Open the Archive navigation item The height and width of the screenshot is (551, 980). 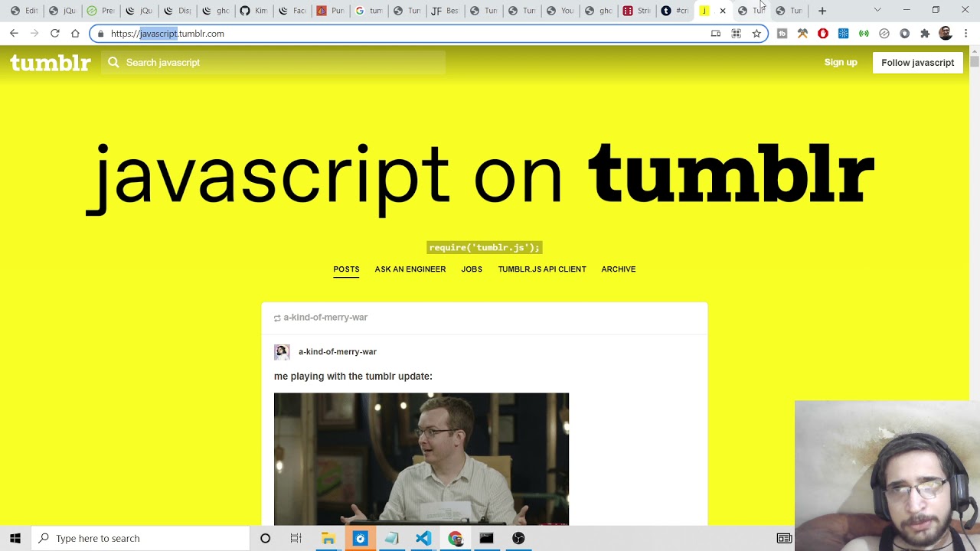[x=618, y=269]
